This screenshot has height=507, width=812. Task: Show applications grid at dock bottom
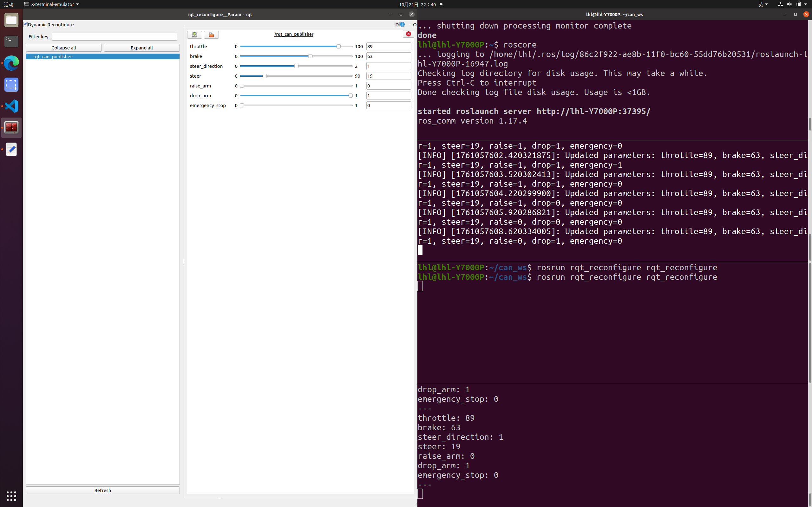[x=11, y=496]
